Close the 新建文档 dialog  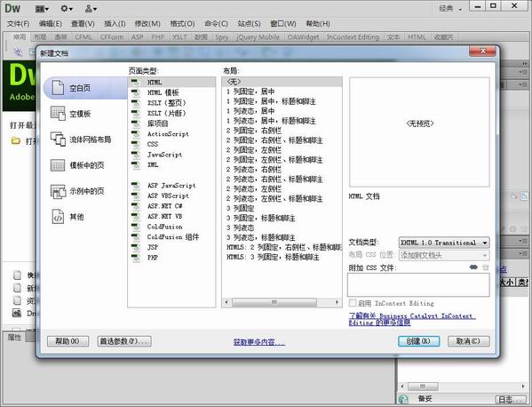pyautogui.click(x=483, y=52)
